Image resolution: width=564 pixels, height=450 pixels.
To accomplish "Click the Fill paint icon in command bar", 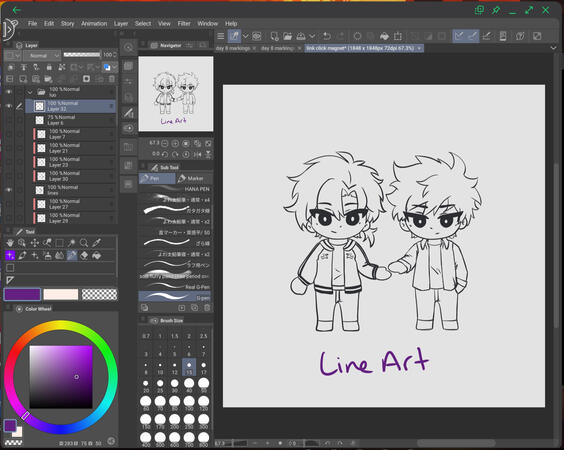I will click(384, 36).
